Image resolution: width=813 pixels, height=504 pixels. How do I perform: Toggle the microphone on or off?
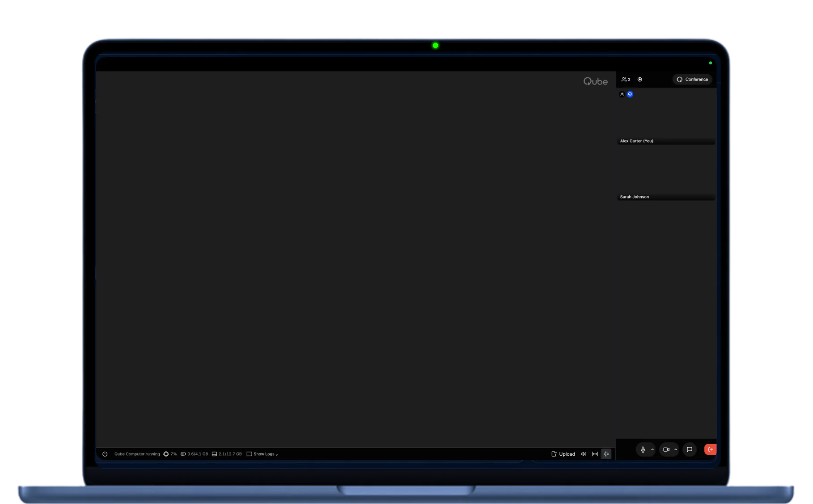[643, 449]
